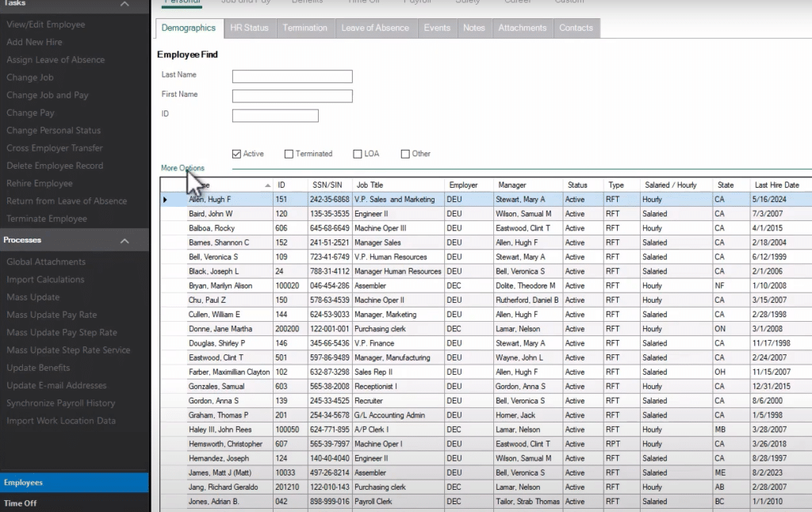Select the row for Gonzales, Samual

pyautogui.click(x=486, y=387)
